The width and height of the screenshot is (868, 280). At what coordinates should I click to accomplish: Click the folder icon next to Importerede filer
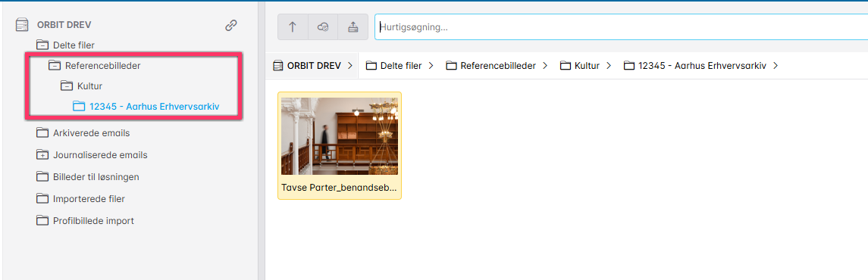(x=42, y=199)
